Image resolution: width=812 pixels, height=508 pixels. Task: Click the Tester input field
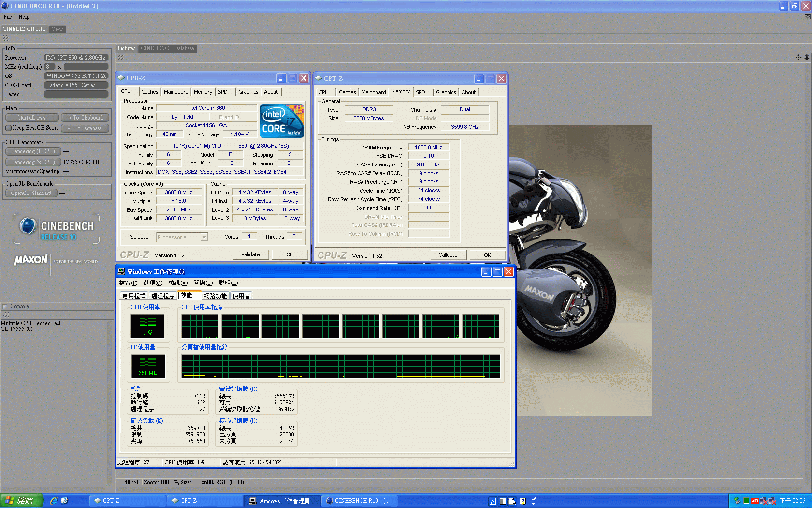click(76, 94)
